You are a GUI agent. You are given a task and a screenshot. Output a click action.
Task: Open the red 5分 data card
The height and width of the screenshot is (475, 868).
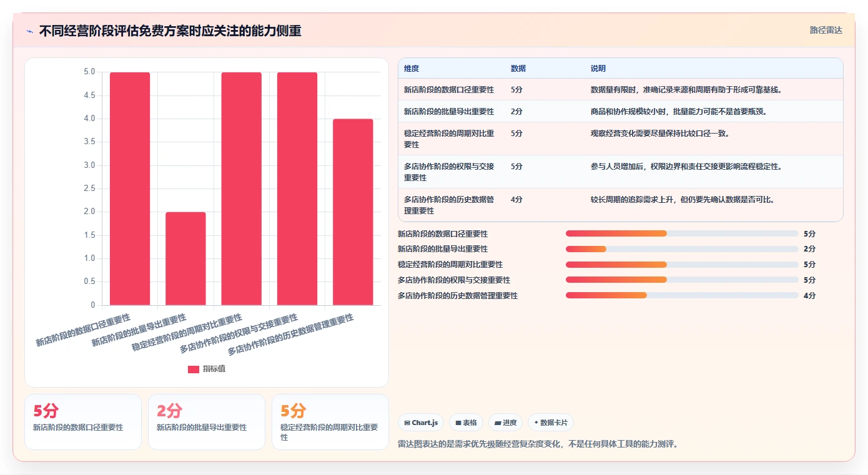[83, 421]
